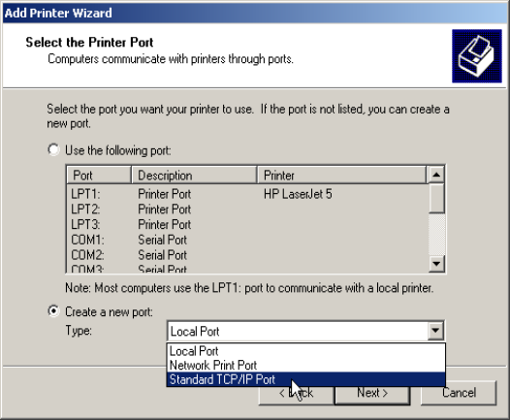Click the port list scroll up arrow
The width and height of the screenshot is (510, 420).
pos(436,175)
